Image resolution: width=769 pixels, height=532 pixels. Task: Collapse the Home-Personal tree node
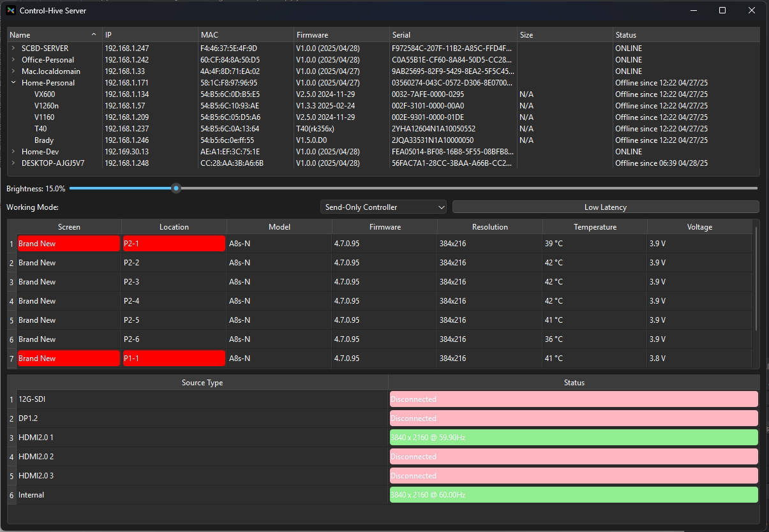pyautogui.click(x=13, y=83)
